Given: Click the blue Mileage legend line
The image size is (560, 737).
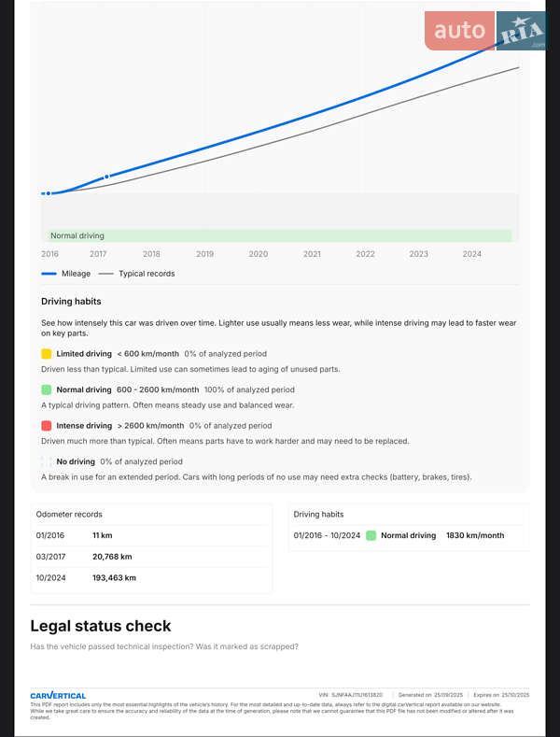Looking at the screenshot, I should (49, 274).
